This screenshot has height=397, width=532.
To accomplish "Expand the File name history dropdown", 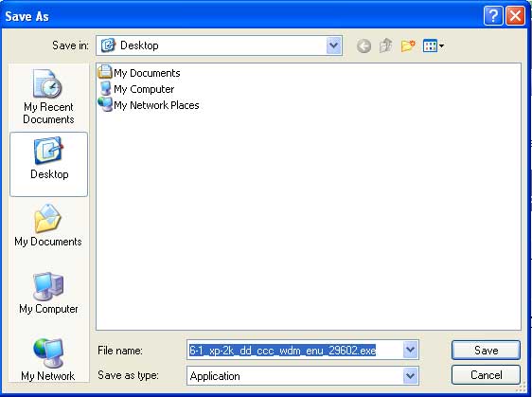I will 411,350.
